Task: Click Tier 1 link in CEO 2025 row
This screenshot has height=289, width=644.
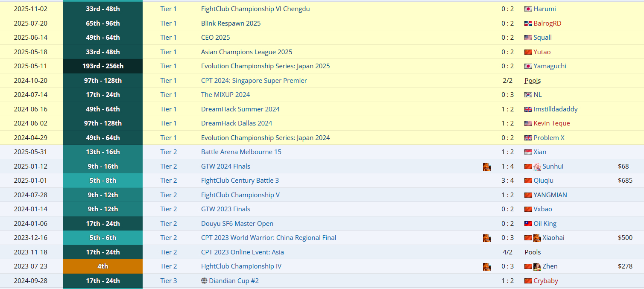Action: click(169, 38)
